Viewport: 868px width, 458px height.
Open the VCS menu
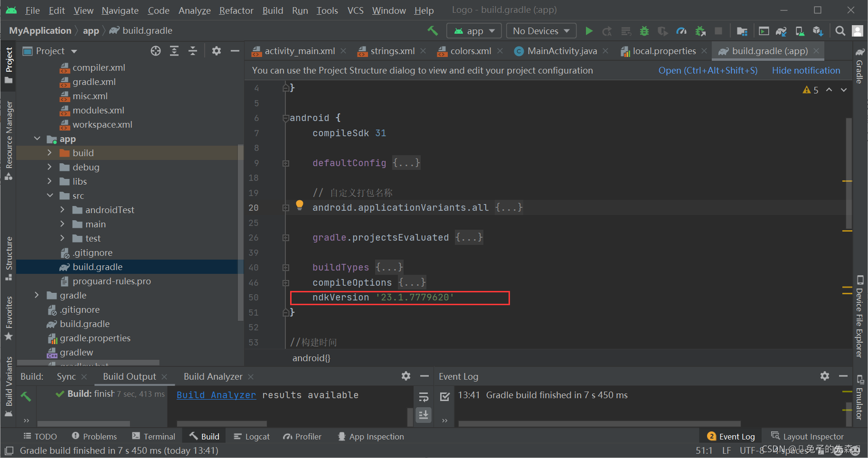point(355,10)
